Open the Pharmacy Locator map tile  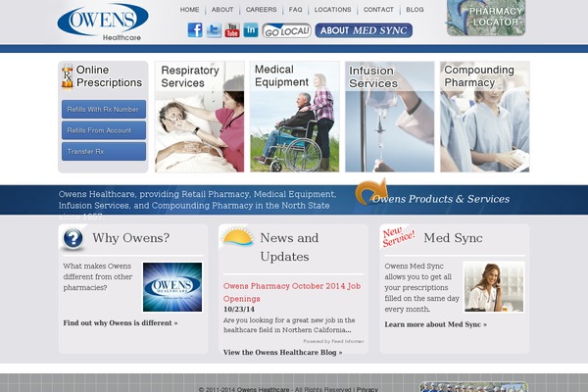coord(486,18)
